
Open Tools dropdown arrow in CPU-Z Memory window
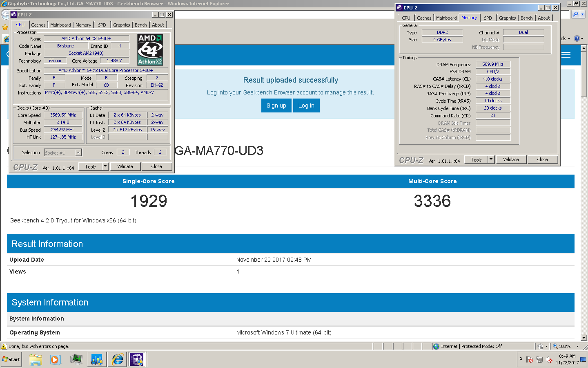pos(491,159)
